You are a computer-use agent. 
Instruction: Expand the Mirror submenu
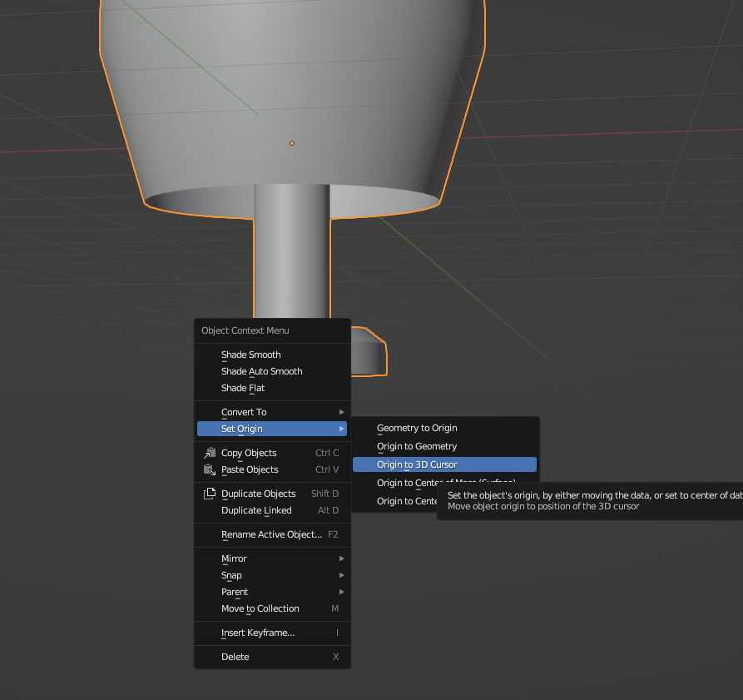click(272, 559)
